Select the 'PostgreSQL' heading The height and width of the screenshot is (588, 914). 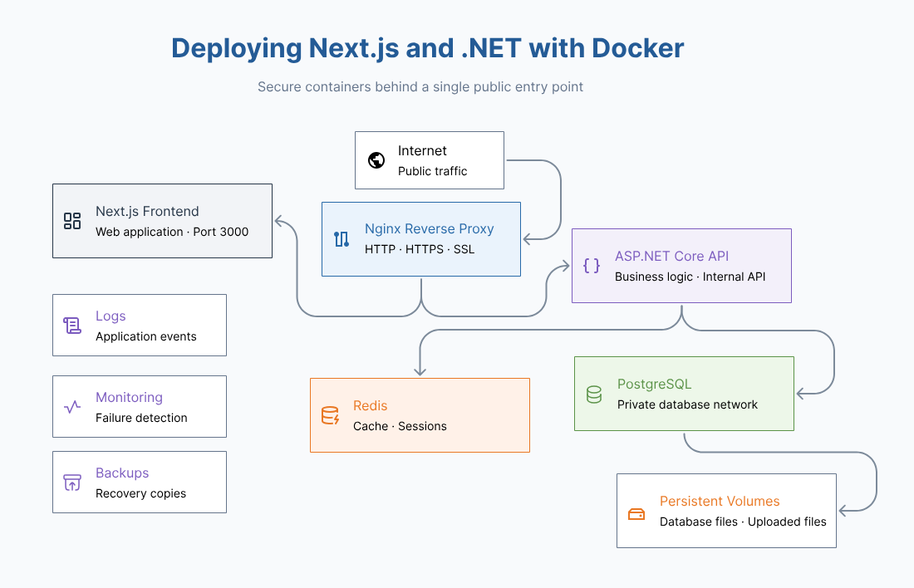click(655, 384)
